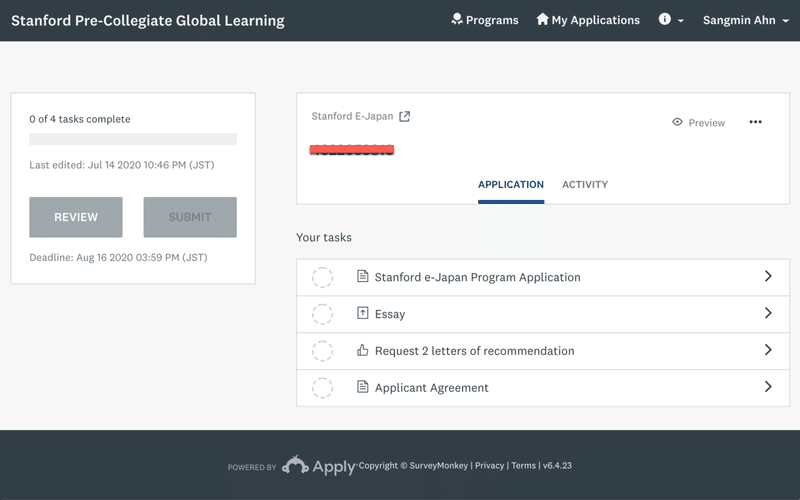
Task: Click status circle for Request 2 letters task
Action: (322, 351)
